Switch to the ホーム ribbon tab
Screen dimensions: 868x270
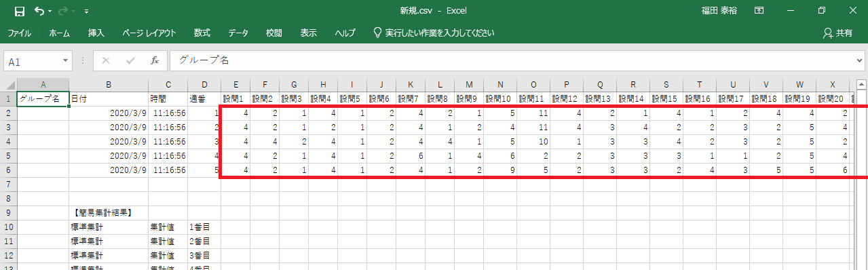[60, 33]
